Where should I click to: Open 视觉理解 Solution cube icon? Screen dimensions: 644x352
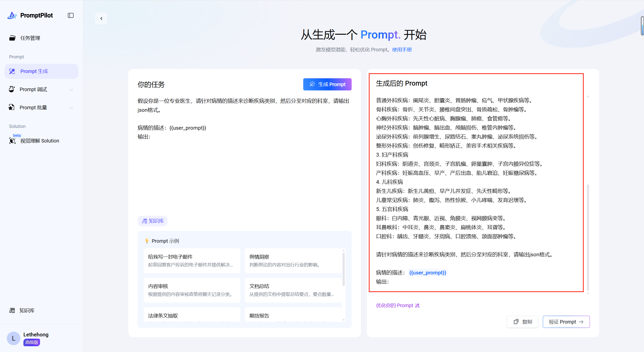(x=12, y=141)
